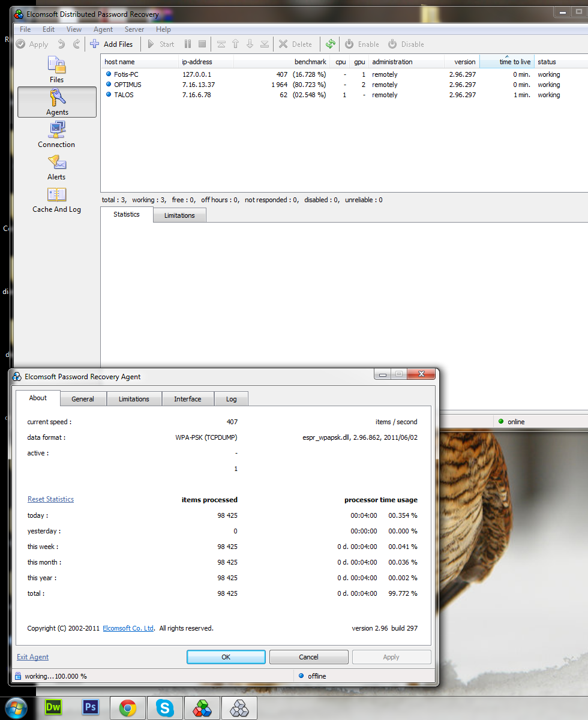Click the Reset Statistics link
Viewport: 588px width, 720px height.
50,499
